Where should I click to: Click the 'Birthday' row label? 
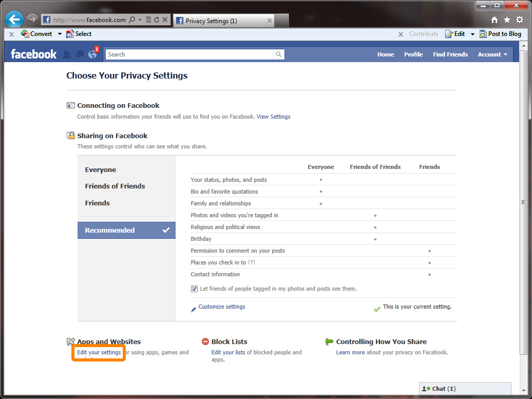201,238
